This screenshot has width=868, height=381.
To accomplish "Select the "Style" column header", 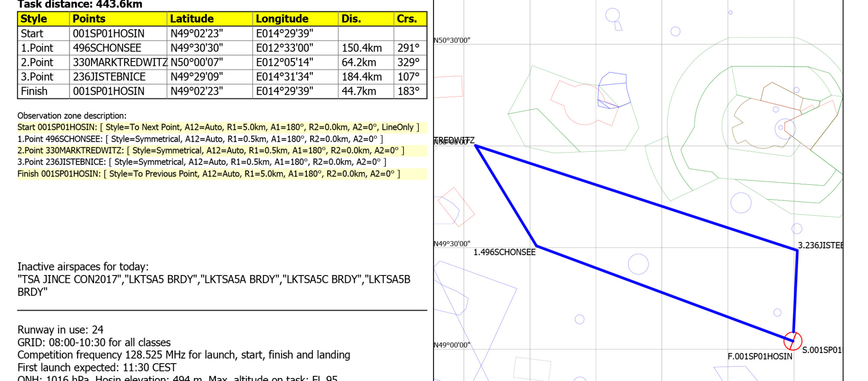I will [x=34, y=19].
